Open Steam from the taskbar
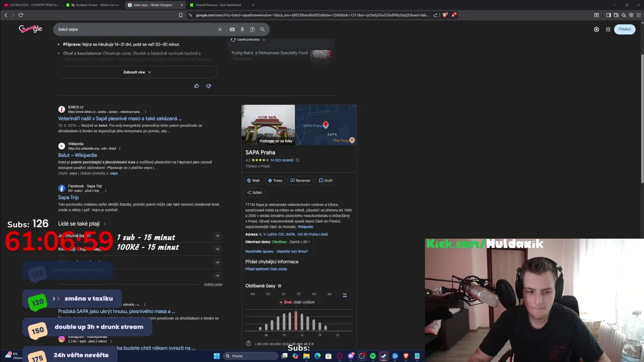Image resolution: width=644 pixels, height=362 pixels. tap(384, 356)
